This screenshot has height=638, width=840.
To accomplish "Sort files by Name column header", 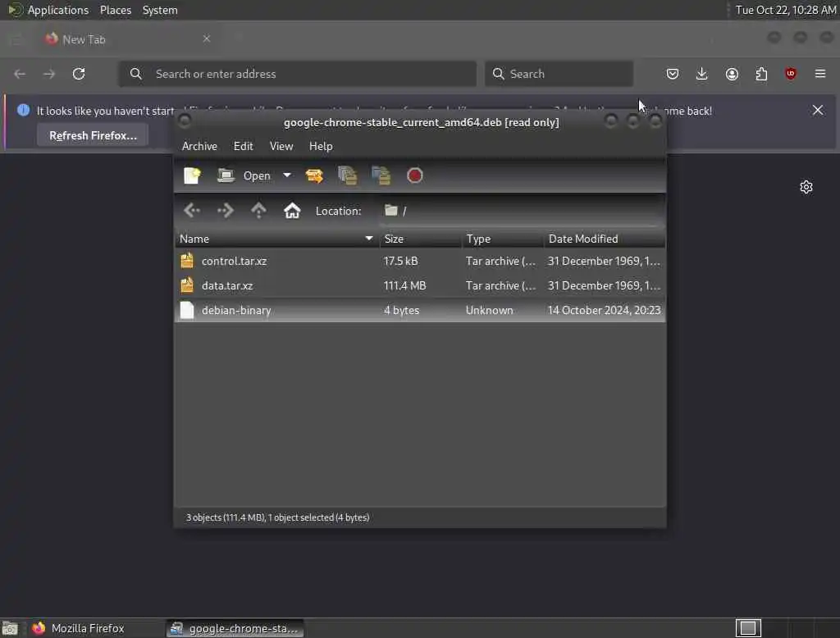I will tap(277, 239).
